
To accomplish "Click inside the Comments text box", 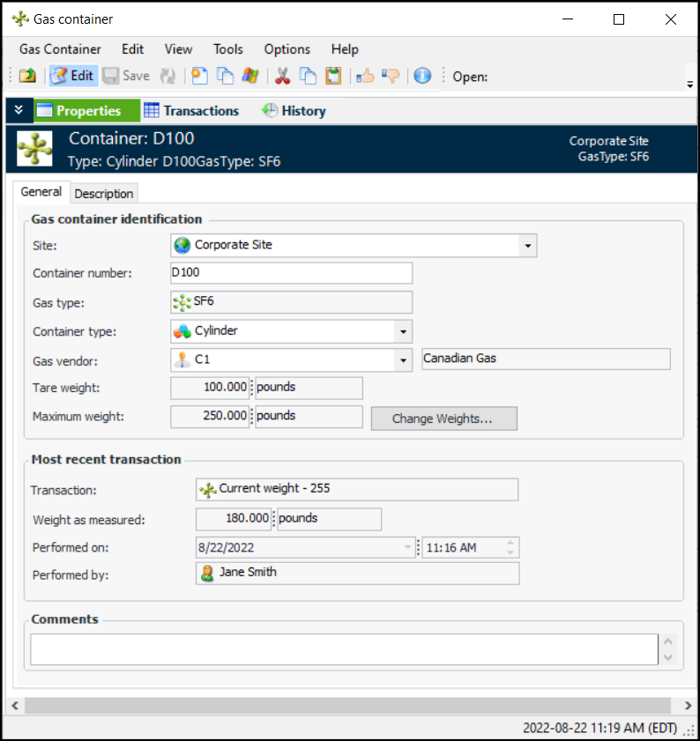I will point(344,649).
